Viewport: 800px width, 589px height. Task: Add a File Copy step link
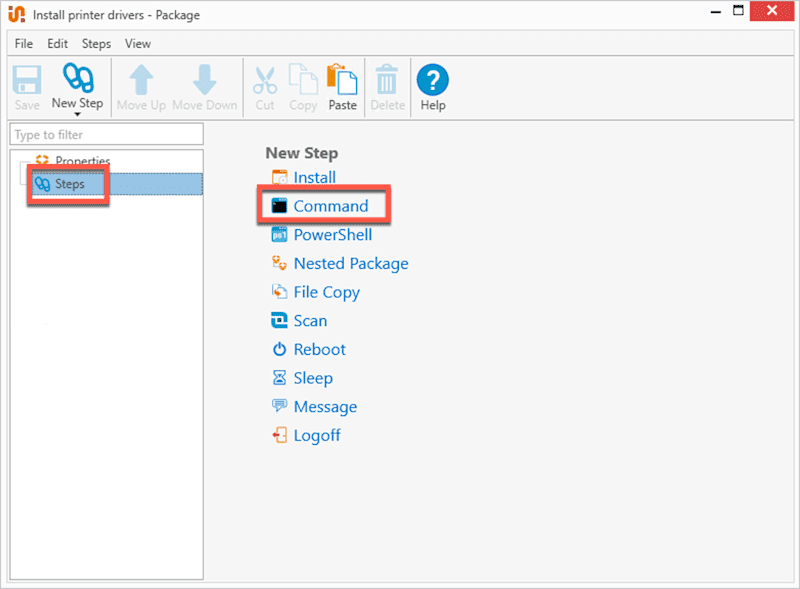click(327, 292)
